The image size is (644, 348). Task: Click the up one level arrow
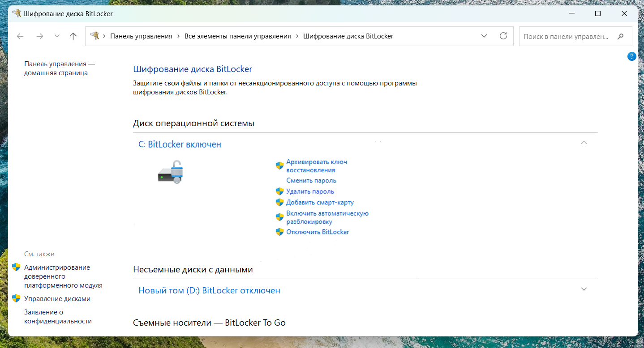pyautogui.click(x=73, y=36)
